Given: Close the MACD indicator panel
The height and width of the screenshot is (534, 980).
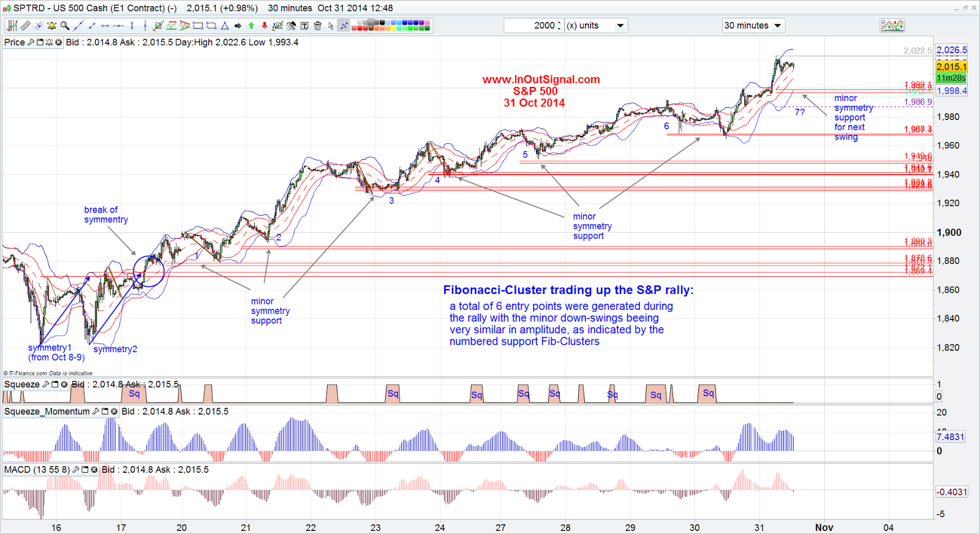Looking at the screenshot, I should 94,470.
